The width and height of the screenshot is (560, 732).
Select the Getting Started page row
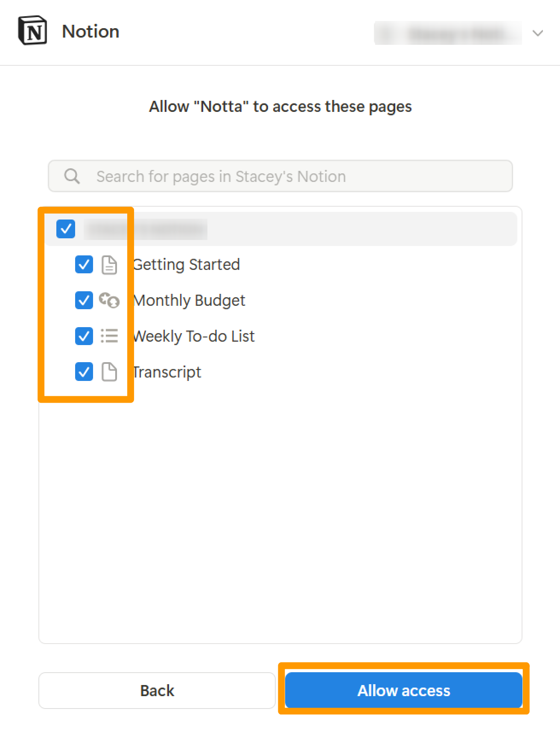281,265
